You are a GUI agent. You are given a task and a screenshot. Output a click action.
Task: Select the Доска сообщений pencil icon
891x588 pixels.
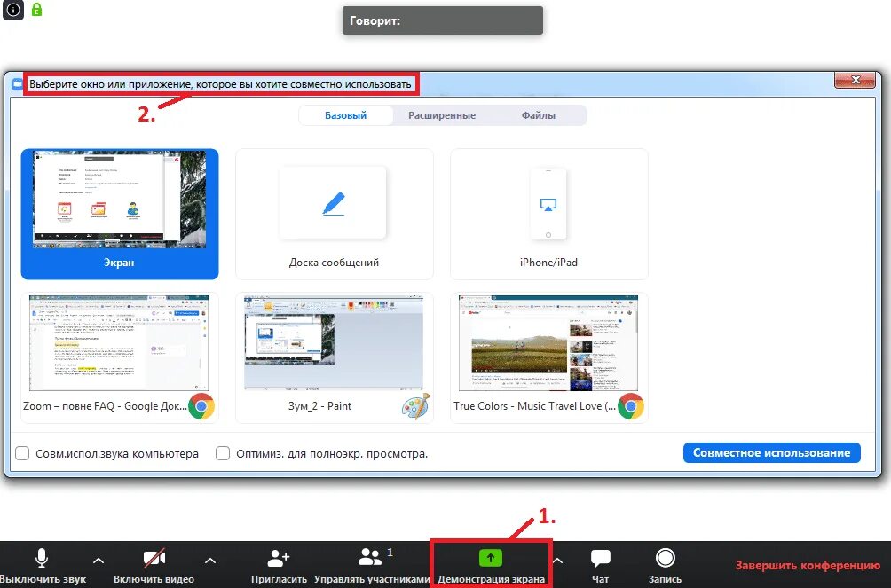coord(333,203)
